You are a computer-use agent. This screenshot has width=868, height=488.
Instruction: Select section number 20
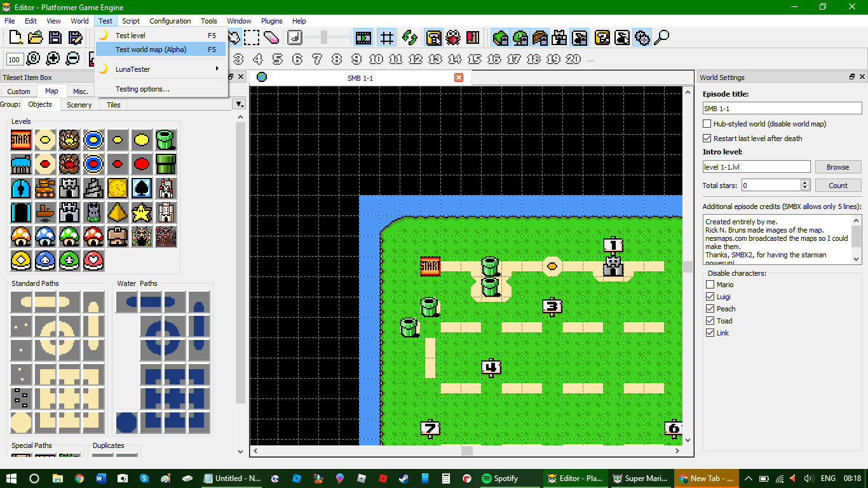click(573, 59)
